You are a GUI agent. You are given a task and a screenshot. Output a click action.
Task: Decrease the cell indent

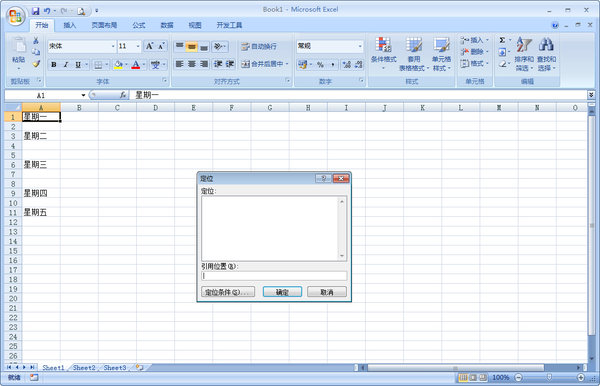click(218, 64)
